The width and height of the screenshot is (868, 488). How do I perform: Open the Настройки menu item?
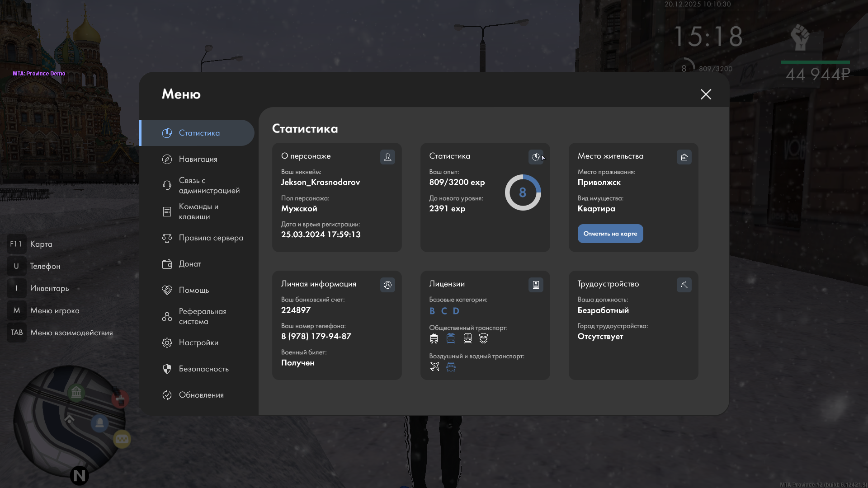tap(198, 343)
